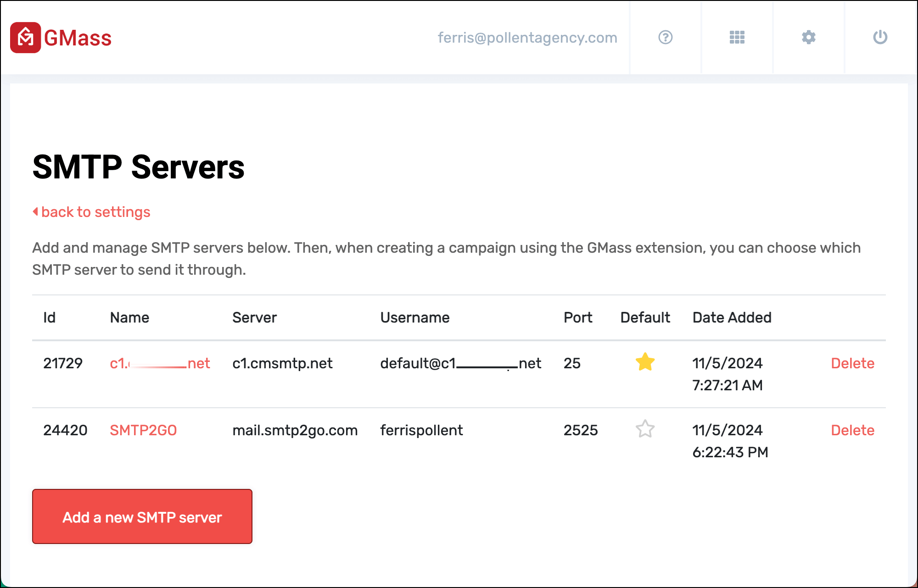Open the SMTP2GO server name link

tap(143, 430)
